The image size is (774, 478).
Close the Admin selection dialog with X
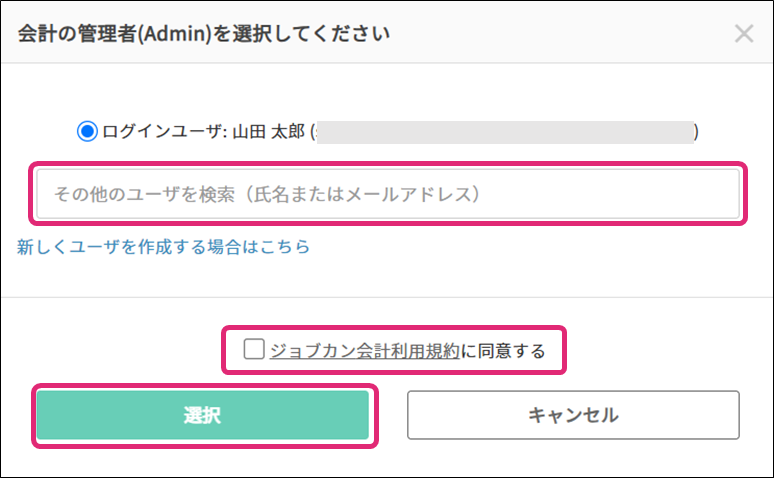(743, 34)
